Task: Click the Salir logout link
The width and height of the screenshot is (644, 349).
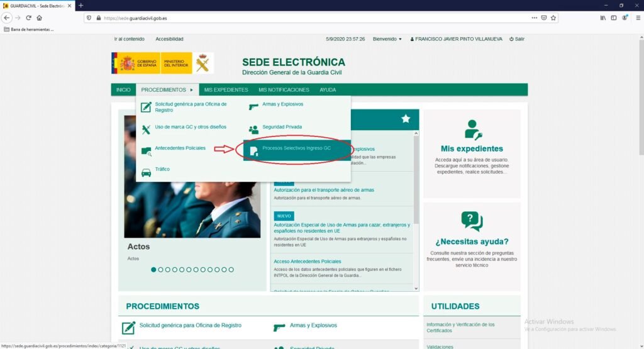Action: point(517,39)
